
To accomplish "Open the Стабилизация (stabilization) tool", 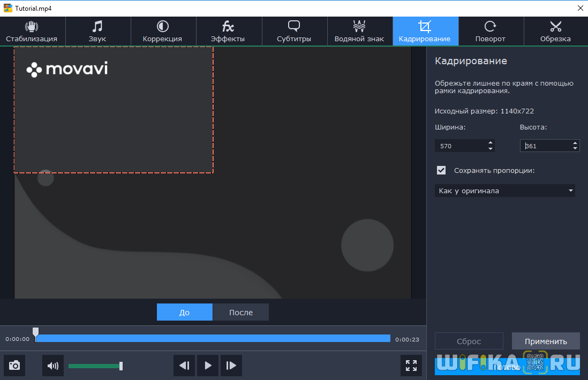I will coord(32,31).
